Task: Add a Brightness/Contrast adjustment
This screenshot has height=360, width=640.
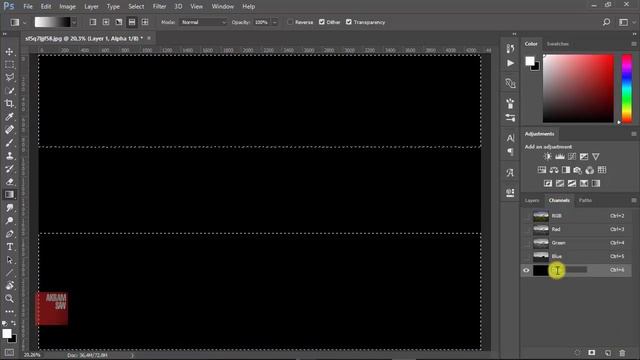Action: coord(547,157)
